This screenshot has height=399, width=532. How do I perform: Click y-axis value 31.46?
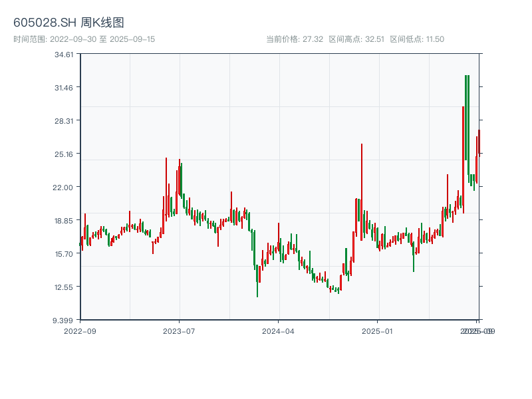tap(64, 88)
